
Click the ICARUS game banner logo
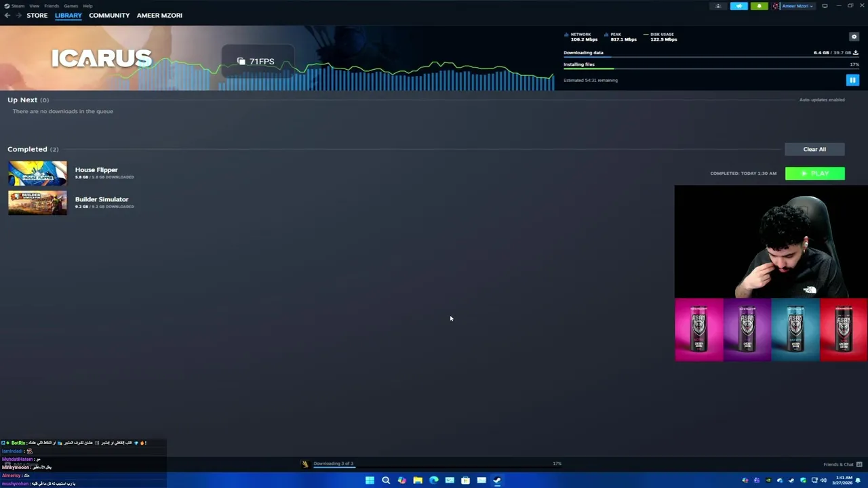pos(102,59)
